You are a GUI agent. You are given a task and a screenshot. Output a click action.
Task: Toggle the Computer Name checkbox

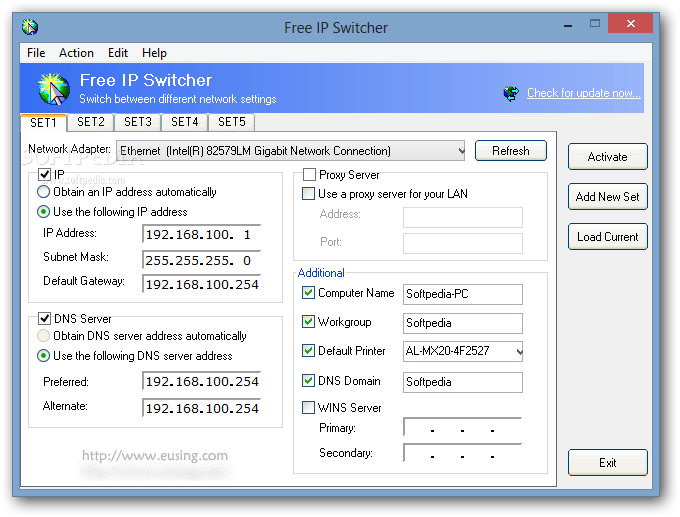tap(308, 293)
